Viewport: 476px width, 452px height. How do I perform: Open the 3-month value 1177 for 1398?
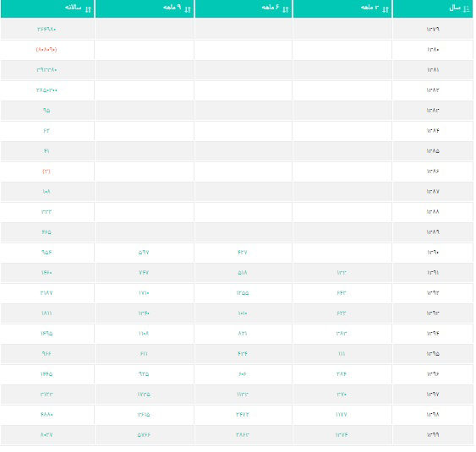point(342,415)
